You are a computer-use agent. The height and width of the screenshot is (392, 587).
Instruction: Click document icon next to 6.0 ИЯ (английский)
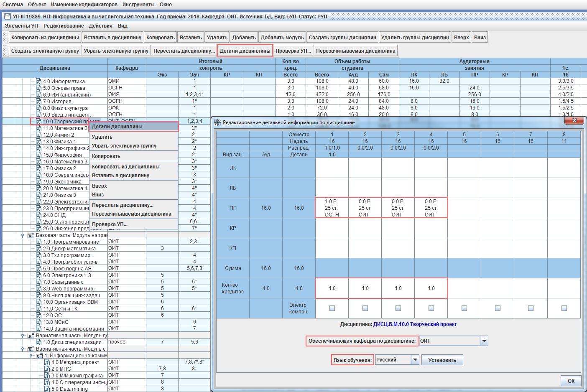[38, 95]
